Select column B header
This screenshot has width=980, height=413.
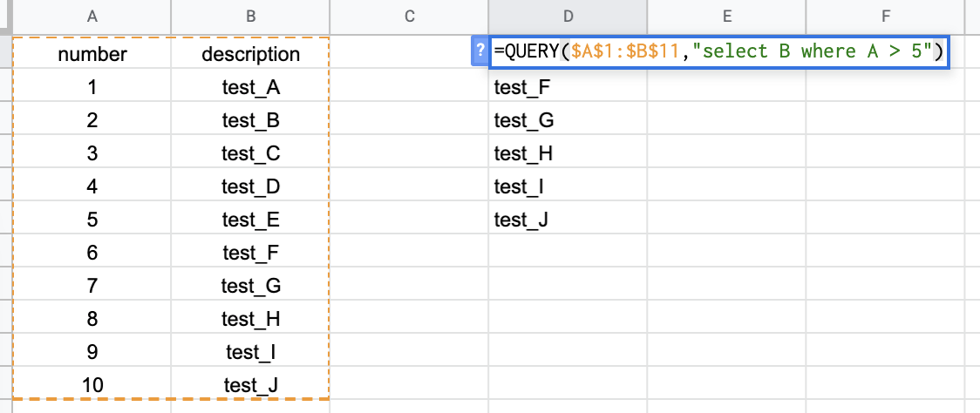(250, 17)
